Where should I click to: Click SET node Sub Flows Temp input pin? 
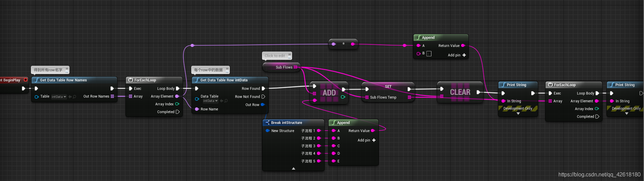367,97
